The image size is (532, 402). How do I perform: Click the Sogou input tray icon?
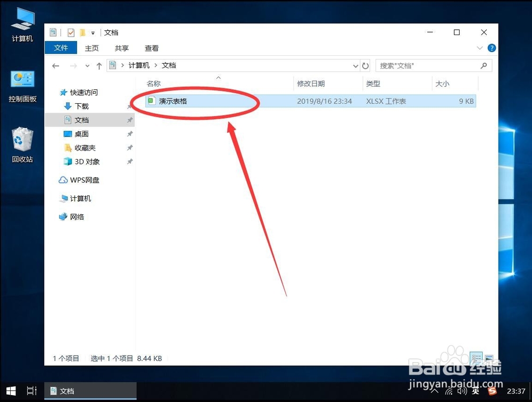tap(493, 391)
